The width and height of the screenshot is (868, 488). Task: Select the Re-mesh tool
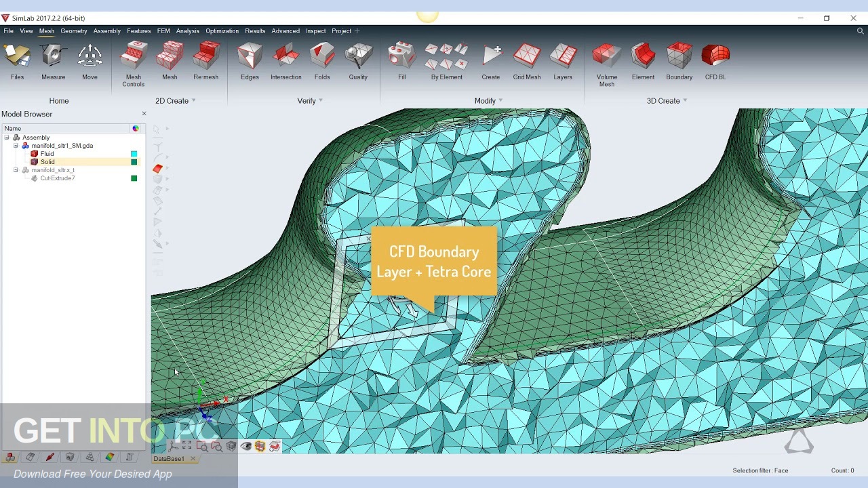[205, 61]
